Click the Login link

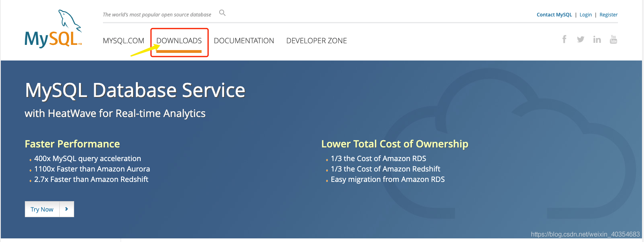point(585,15)
